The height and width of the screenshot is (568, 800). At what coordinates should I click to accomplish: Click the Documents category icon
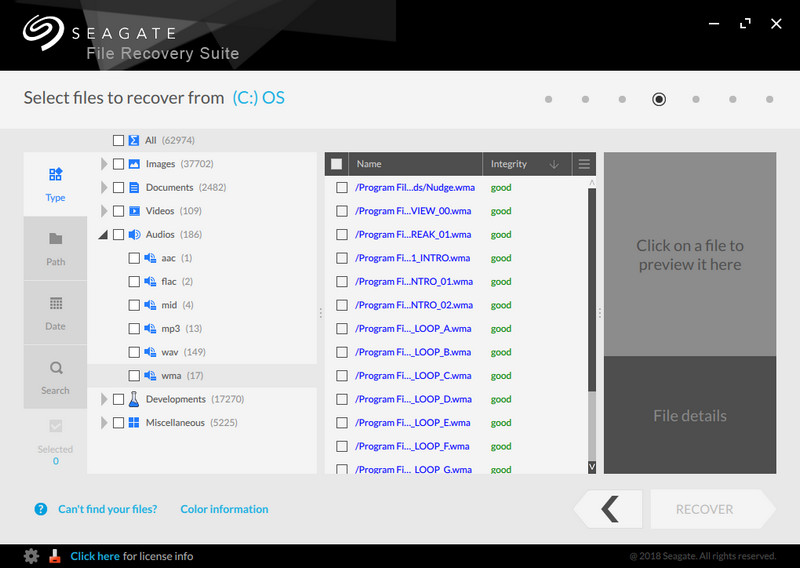pos(134,187)
